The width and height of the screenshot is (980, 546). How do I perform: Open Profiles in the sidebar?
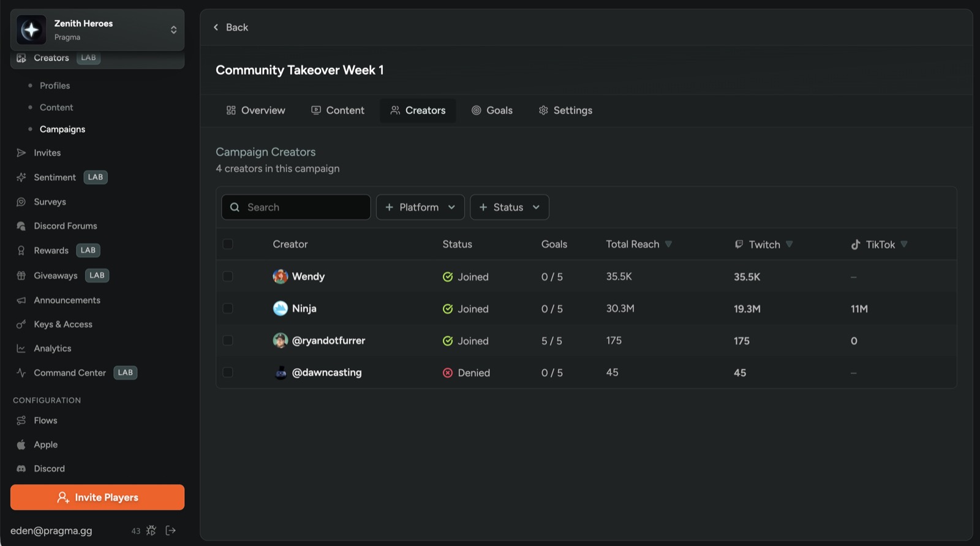click(55, 85)
